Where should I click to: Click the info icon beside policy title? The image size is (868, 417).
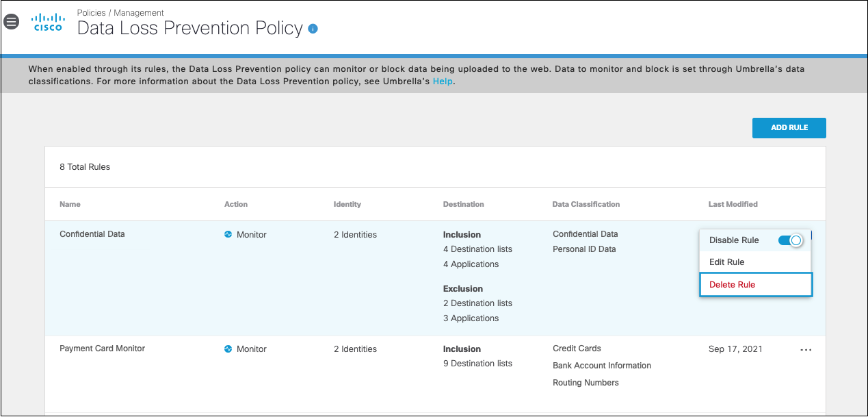point(313,29)
